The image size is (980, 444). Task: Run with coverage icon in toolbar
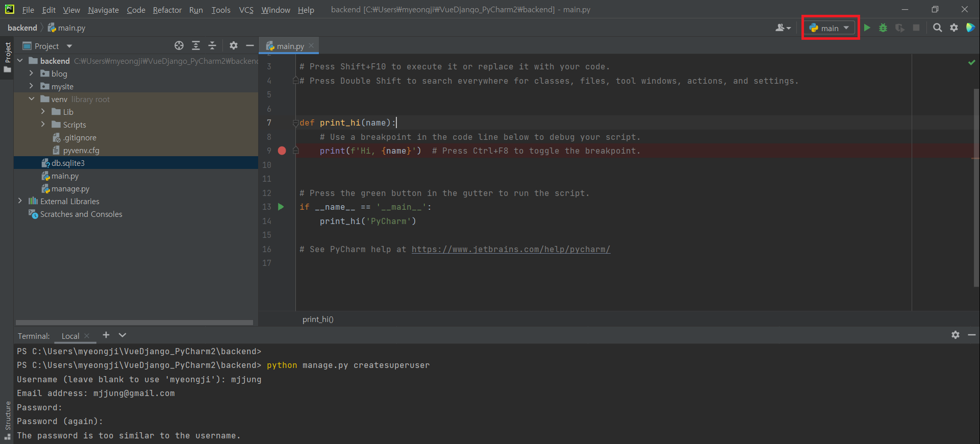(900, 28)
